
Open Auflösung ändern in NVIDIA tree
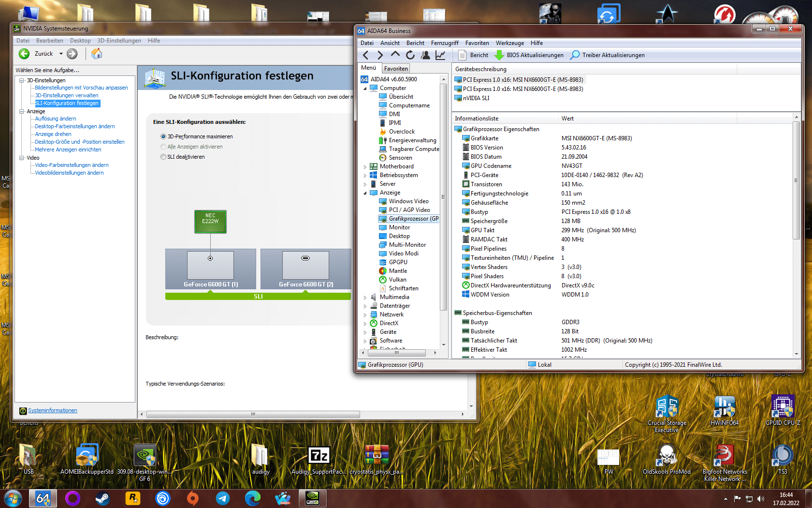[x=55, y=119]
